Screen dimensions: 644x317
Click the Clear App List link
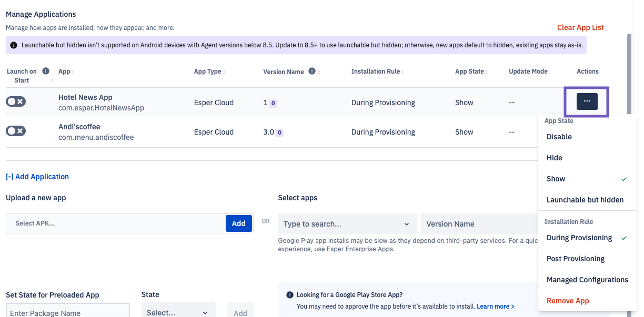(x=580, y=27)
